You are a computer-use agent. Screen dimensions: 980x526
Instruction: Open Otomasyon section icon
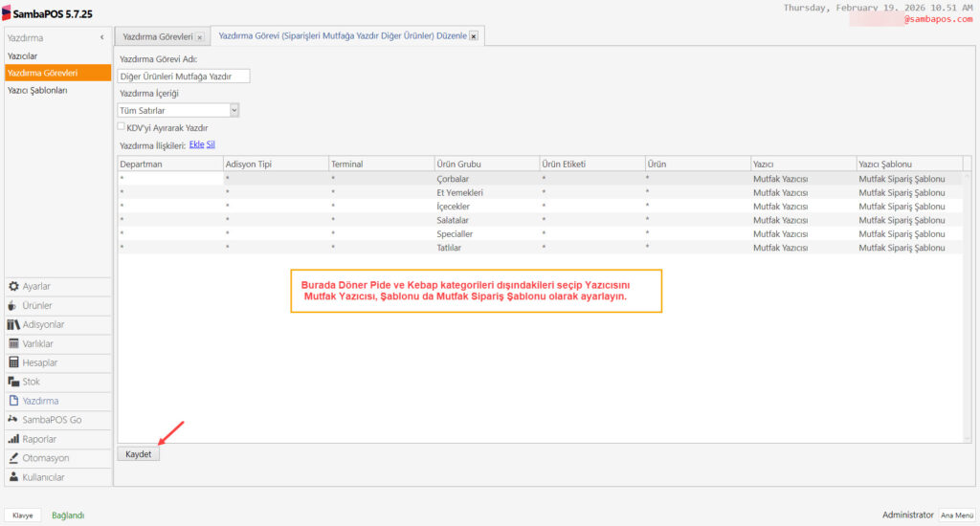pos(14,458)
